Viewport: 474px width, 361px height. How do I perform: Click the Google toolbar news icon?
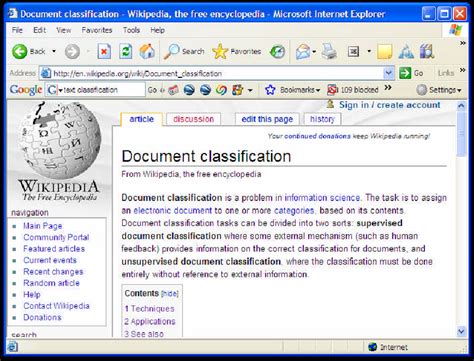[173, 90]
